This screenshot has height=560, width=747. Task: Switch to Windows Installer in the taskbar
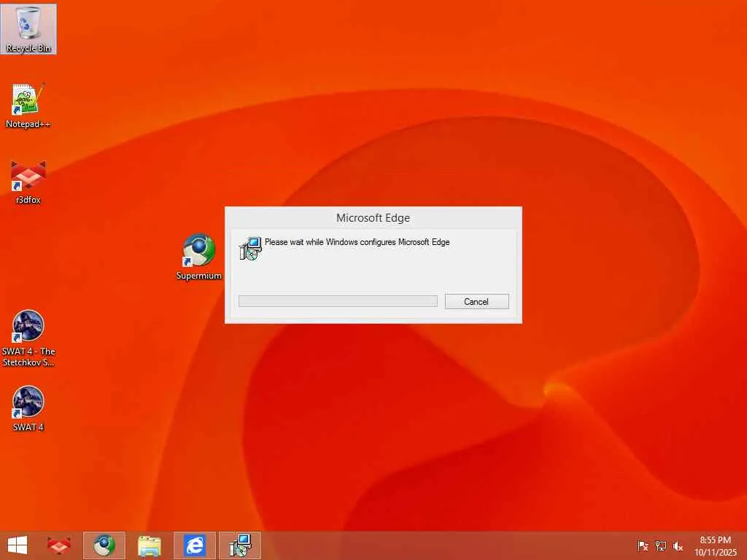(x=239, y=545)
